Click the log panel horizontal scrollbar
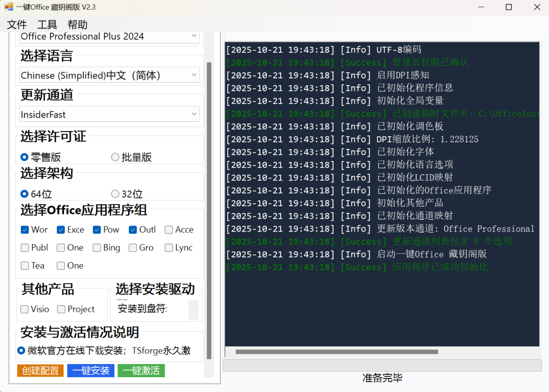 (335, 351)
